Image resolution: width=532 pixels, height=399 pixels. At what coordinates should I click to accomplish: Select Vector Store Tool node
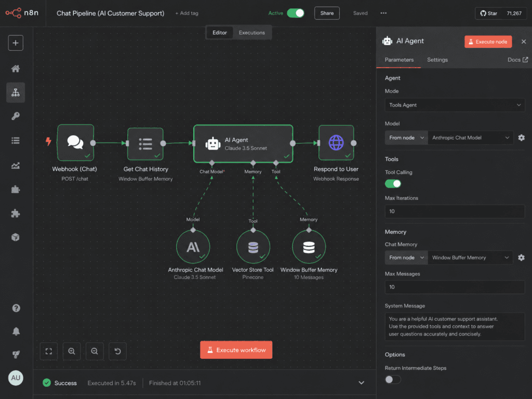pyautogui.click(x=253, y=247)
